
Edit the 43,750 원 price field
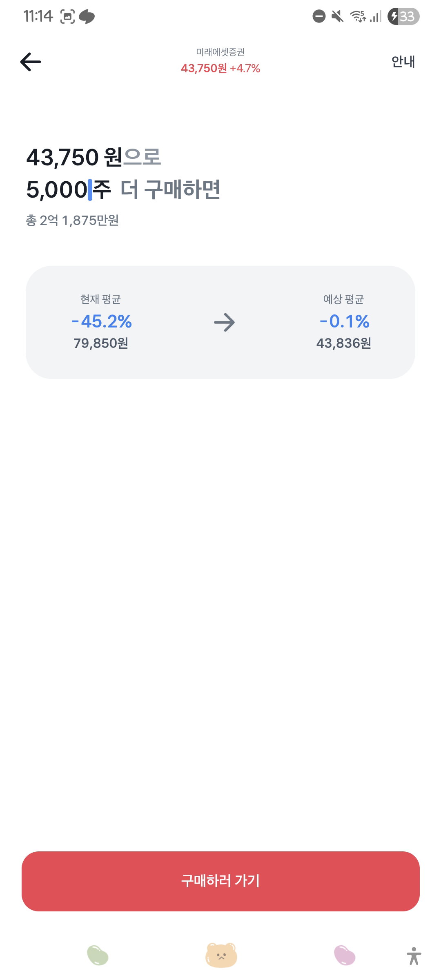(74, 157)
